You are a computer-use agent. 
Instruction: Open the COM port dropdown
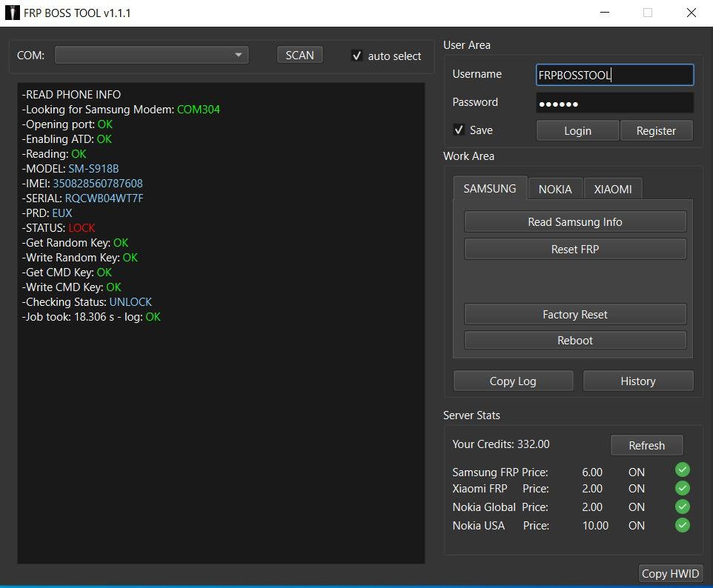tap(152, 55)
